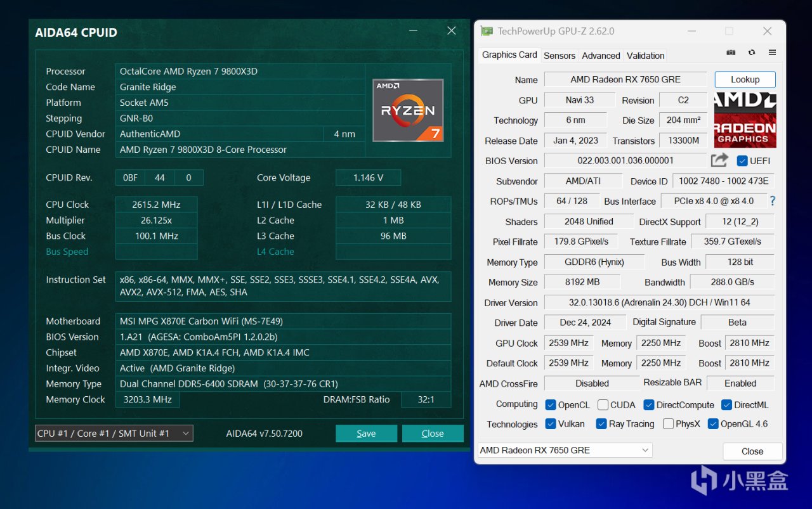Image resolution: width=812 pixels, height=509 pixels.
Task: Click the Save button in AIDA64
Action: point(366,434)
